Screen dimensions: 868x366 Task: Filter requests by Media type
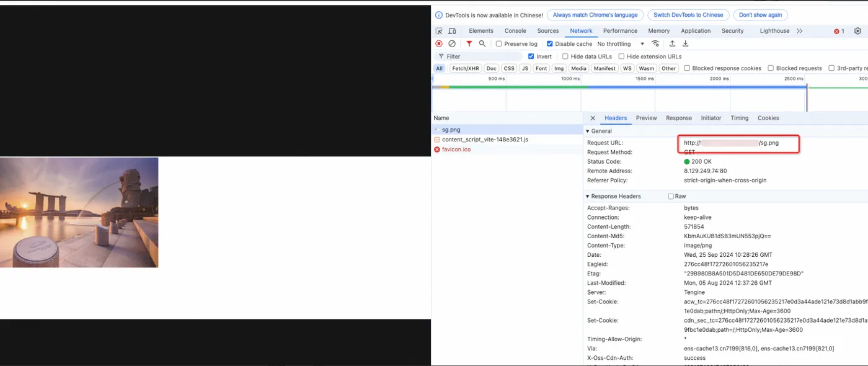pyautogui.click(x=579, y=68)
